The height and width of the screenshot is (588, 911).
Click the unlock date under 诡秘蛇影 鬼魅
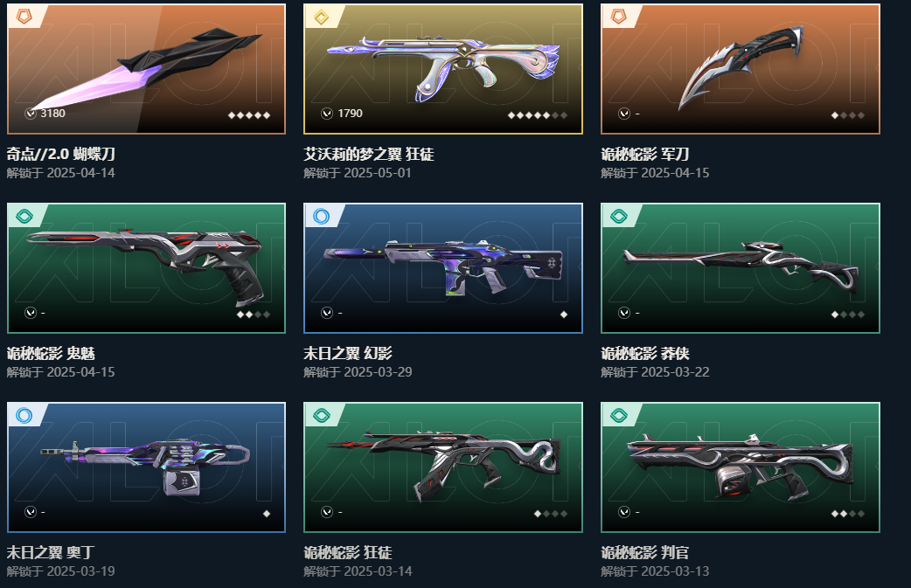pos(61,372)
